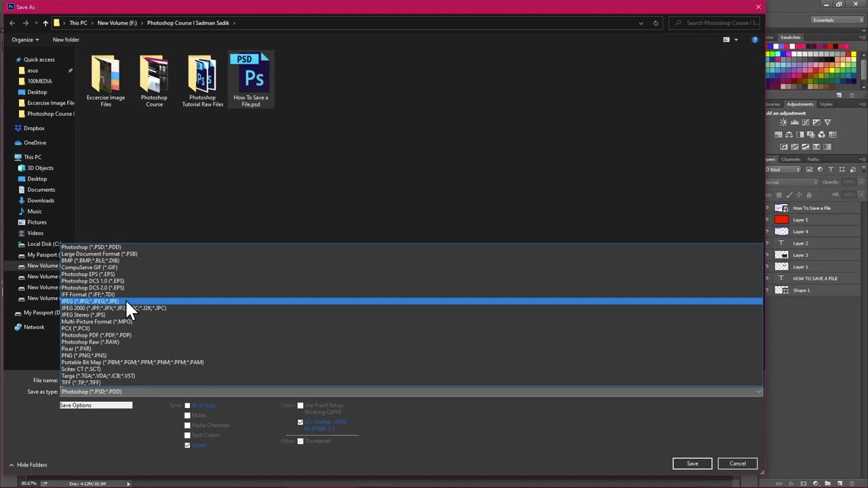Switch to the Paths tab
Viewport: 868px width, 488px height.
(813, 159)
